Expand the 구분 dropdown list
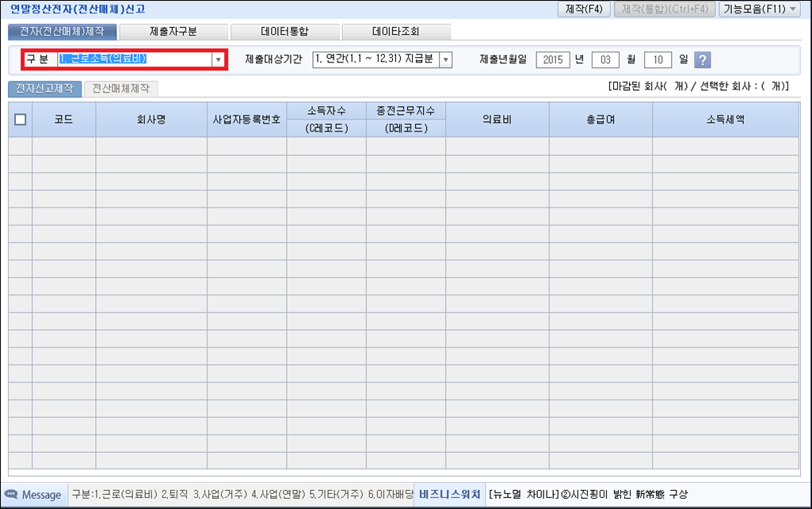The height and width of the screenshot is (509, 812). pos(218,59)
